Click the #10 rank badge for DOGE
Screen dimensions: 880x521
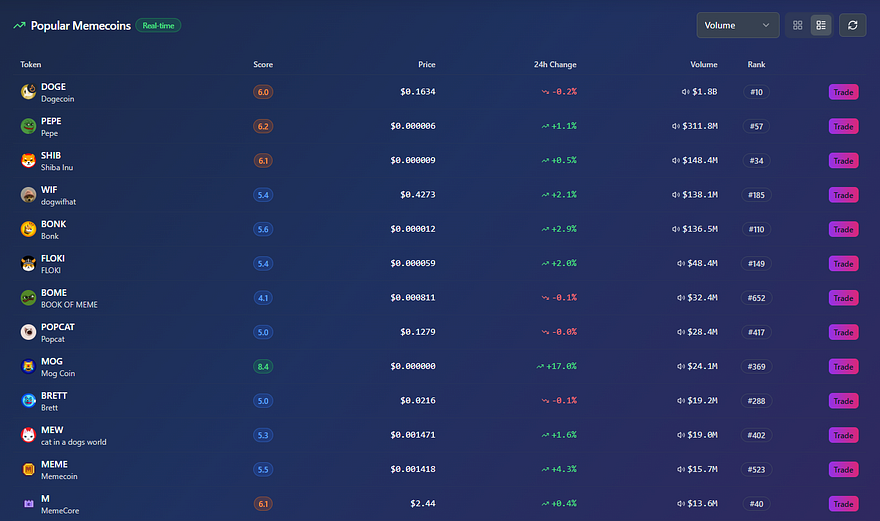click(756, 92)
